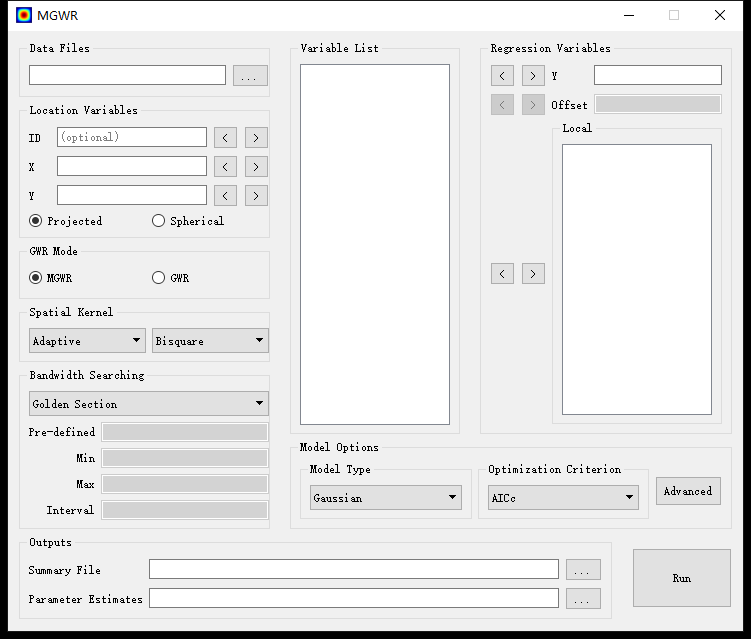751x639 pixels.
Task: Choose the GWR mode radio button
Action: point(171,278)
